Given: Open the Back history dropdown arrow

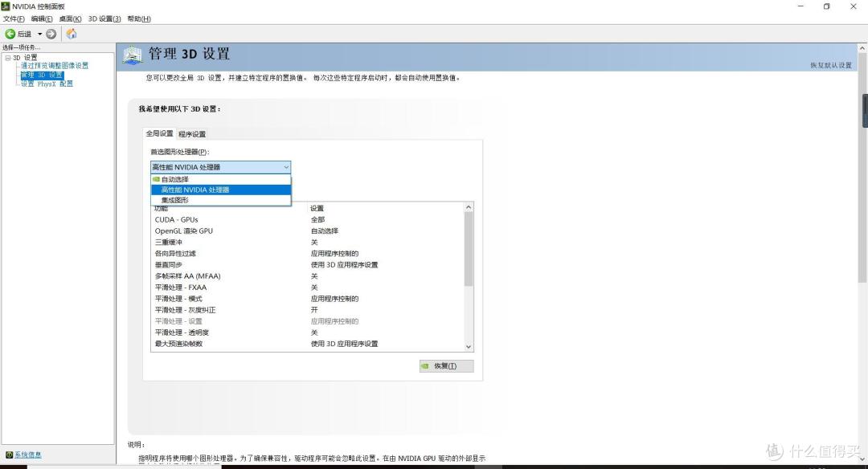Looking at the screenshot, I should pyautogui.click(x=40, y=35).
